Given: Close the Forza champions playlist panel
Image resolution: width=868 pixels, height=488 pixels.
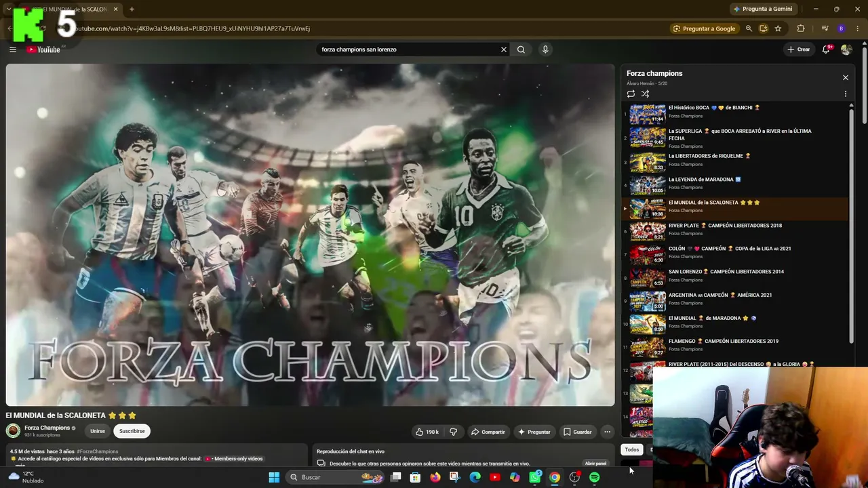Looking at the screenshot, I should [x=845, y=77].
